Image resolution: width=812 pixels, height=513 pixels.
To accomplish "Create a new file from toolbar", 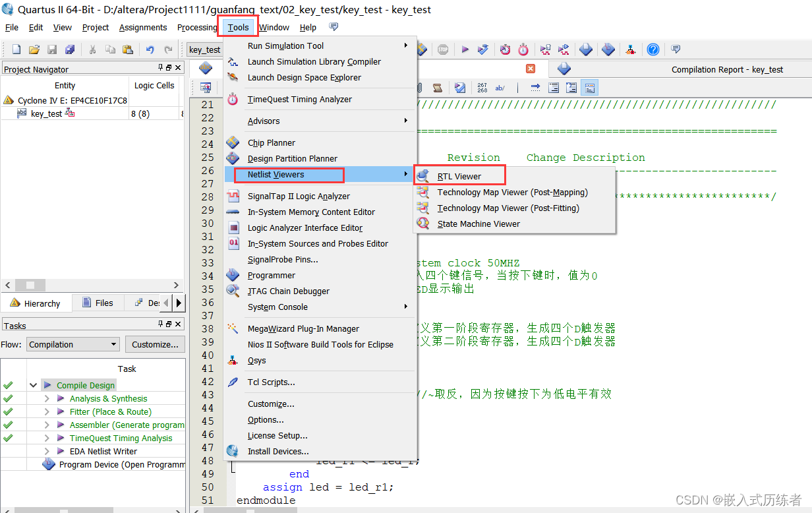I will [16, 49].
